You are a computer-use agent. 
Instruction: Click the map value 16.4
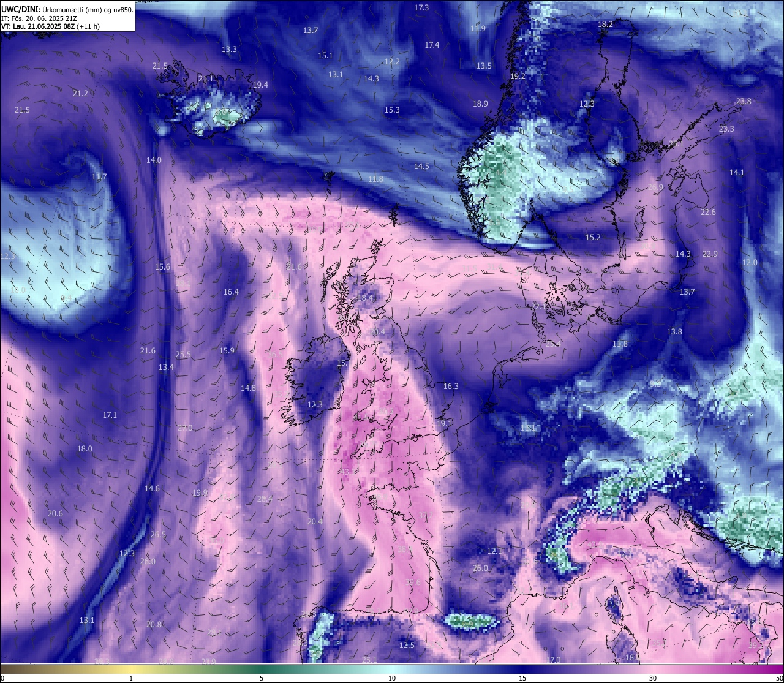[231, 292]
